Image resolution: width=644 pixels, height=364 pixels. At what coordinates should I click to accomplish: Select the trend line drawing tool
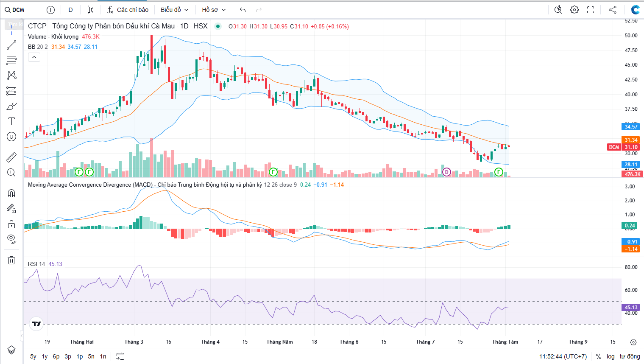[x=11, y=45]
